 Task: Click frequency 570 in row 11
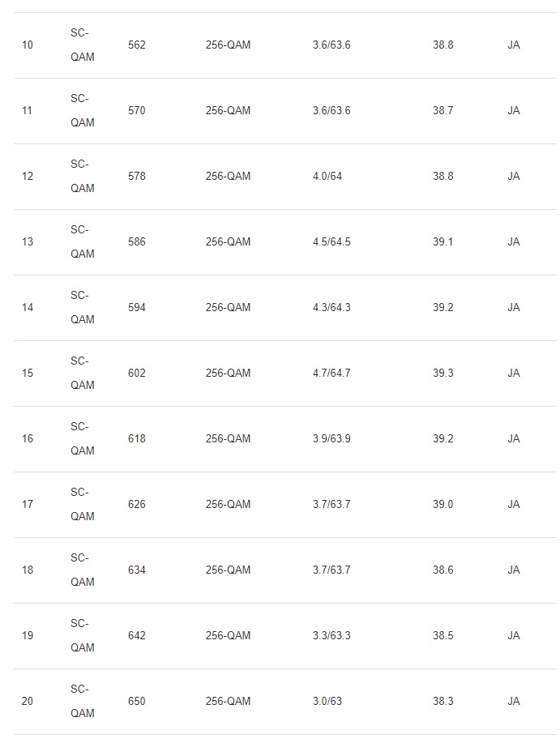137,111
